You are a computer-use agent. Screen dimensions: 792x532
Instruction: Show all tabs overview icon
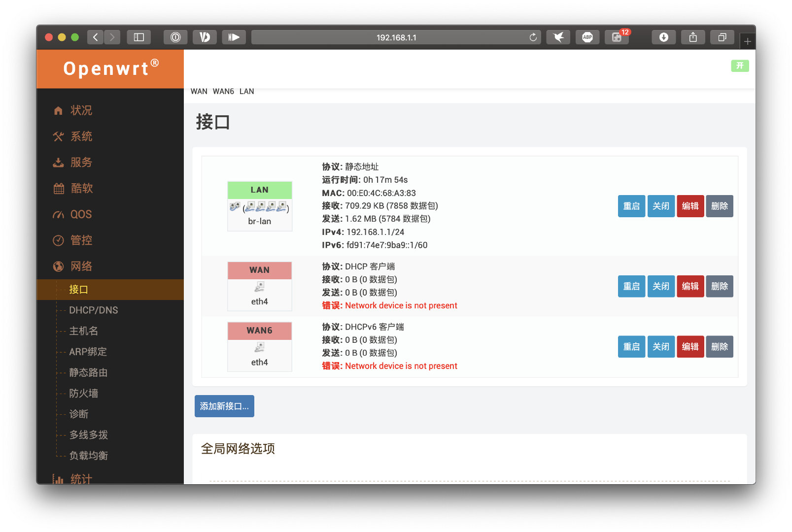(722, 37)
